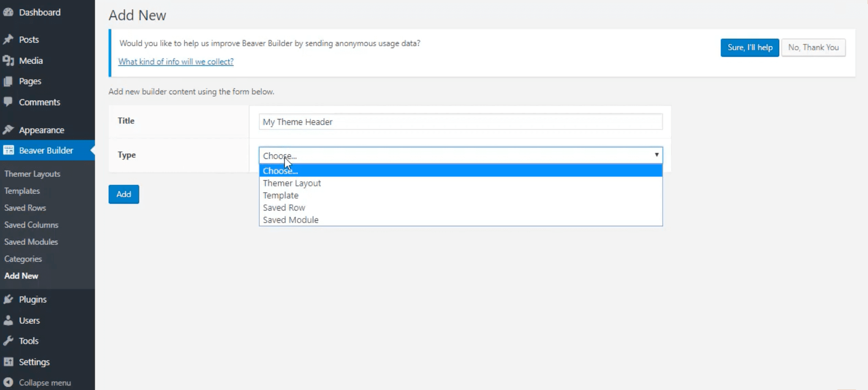Choose Saved Row from Type list
The height and width of the screenshot is (390, 868).
click(x=461, y=207)
